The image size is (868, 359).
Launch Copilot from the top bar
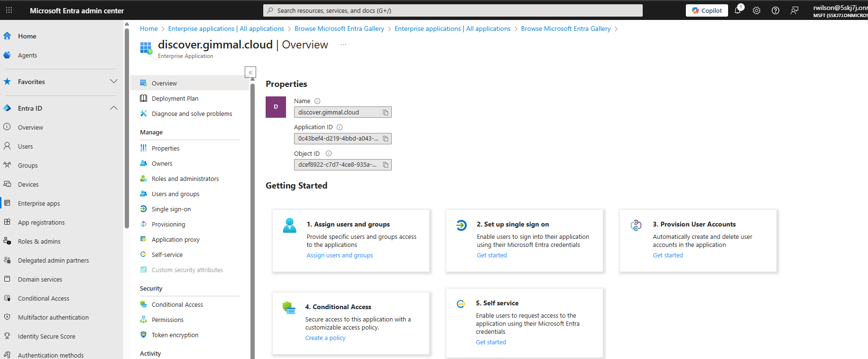coord(707,10)
